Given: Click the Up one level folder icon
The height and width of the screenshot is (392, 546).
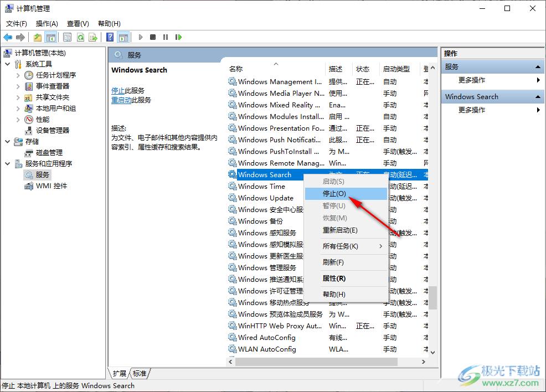Looking at the screenshot, I should click(x=37, y=37).
